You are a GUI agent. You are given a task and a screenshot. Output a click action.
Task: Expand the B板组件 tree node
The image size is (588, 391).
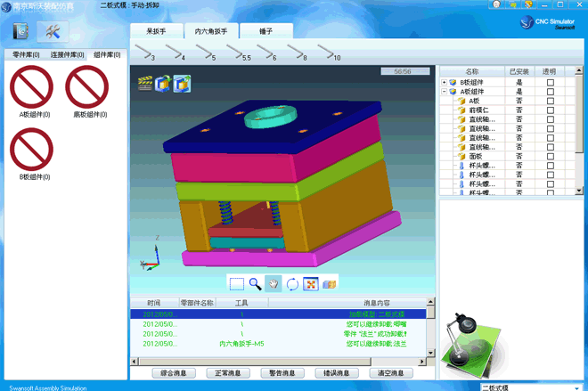click(x=445, y=82)
